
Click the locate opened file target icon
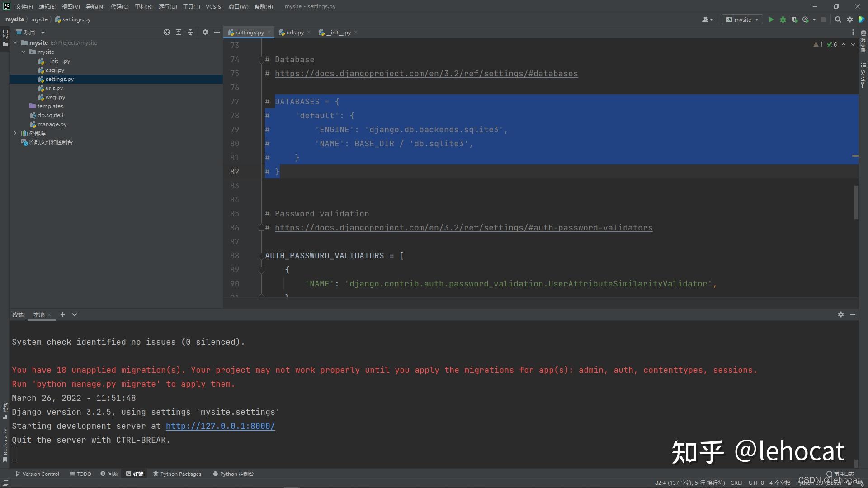[x=166, y=32]
